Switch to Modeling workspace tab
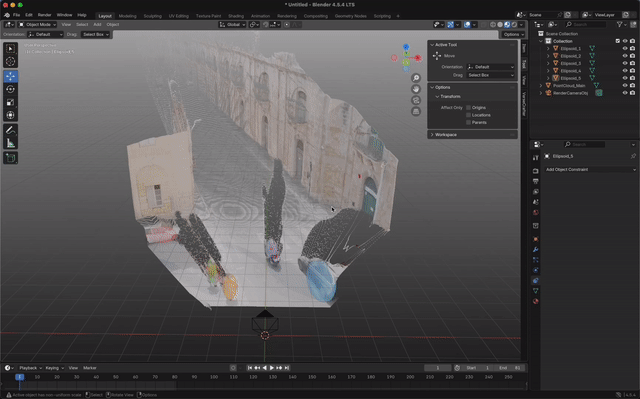Viewport: 640px width, 399px height. pos(127,16)
